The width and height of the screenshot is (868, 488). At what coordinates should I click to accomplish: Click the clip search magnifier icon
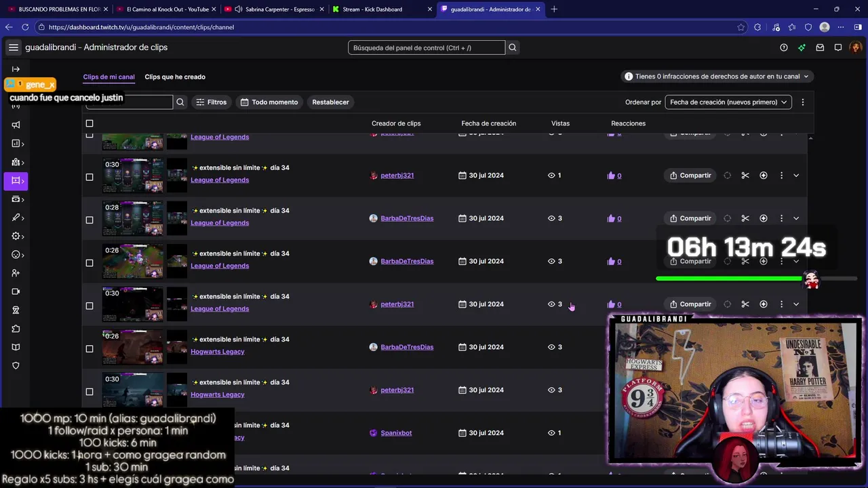click(180, 102)
